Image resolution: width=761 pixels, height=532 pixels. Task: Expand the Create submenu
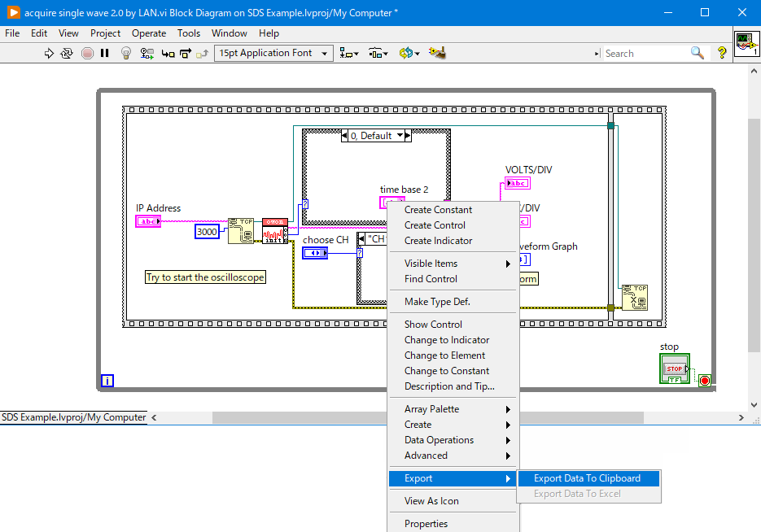453,425
